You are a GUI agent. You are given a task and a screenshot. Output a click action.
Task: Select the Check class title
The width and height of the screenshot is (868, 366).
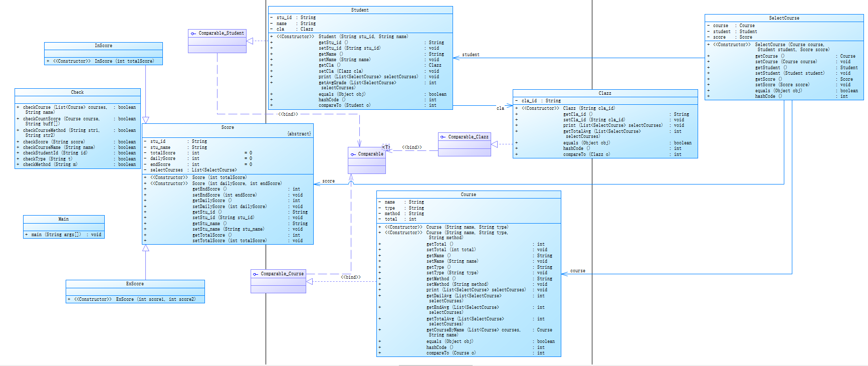[77, 92]
